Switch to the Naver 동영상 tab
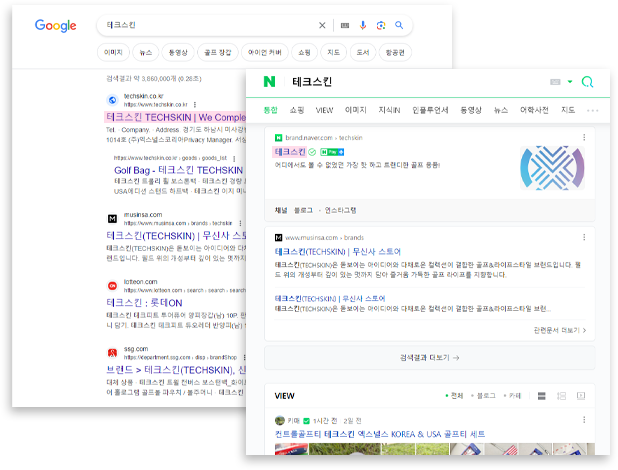The height and width of the screenshot is (470, 618). (471, 110)
